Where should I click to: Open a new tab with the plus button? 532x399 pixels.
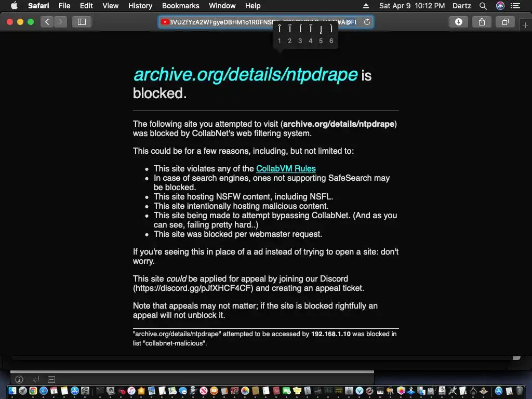coord(525,25)
